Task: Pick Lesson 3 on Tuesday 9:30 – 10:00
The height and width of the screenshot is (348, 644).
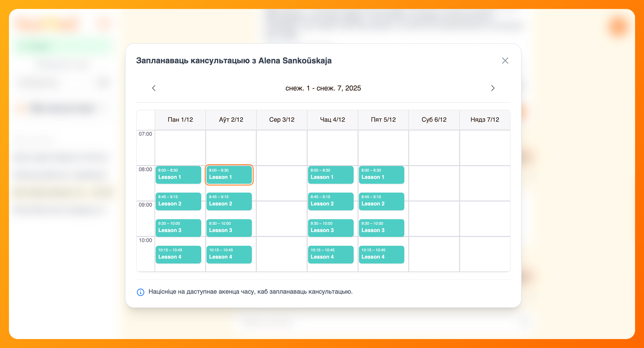Action: [x=229, y=228]
